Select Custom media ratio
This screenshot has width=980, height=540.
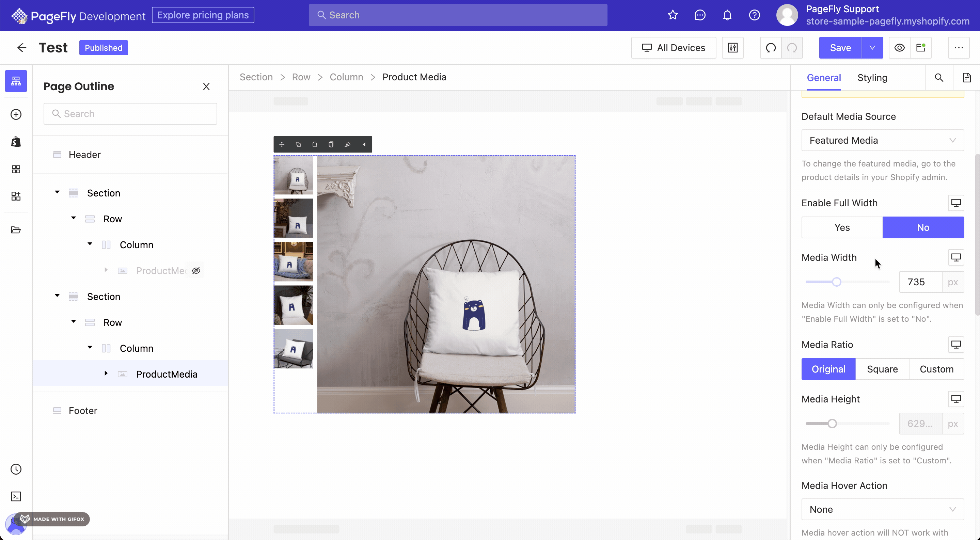tap(937, 369)
